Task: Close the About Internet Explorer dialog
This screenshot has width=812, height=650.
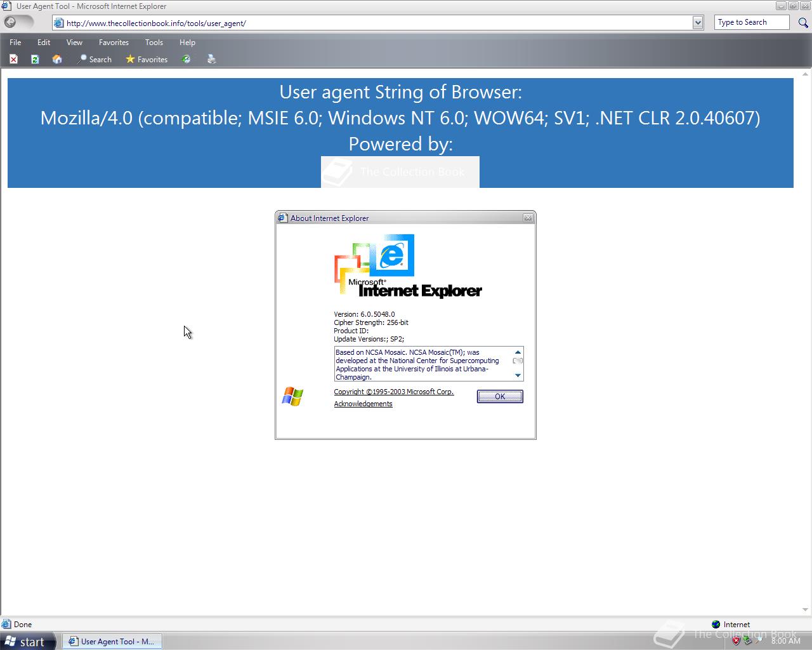Action: click(x=528, y=218)
